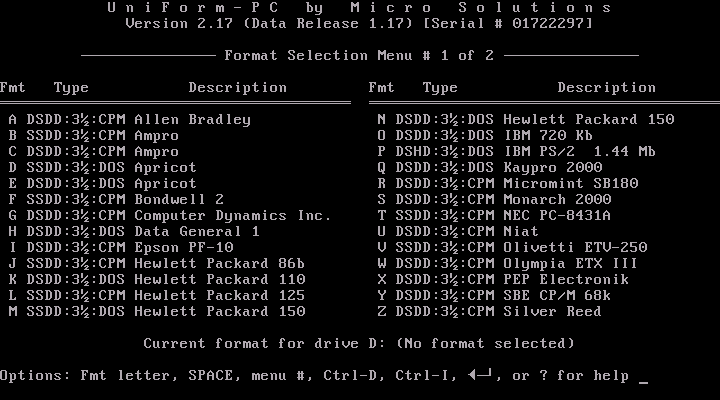
Task: Click the left column Type header
Action: coord(71,88)
